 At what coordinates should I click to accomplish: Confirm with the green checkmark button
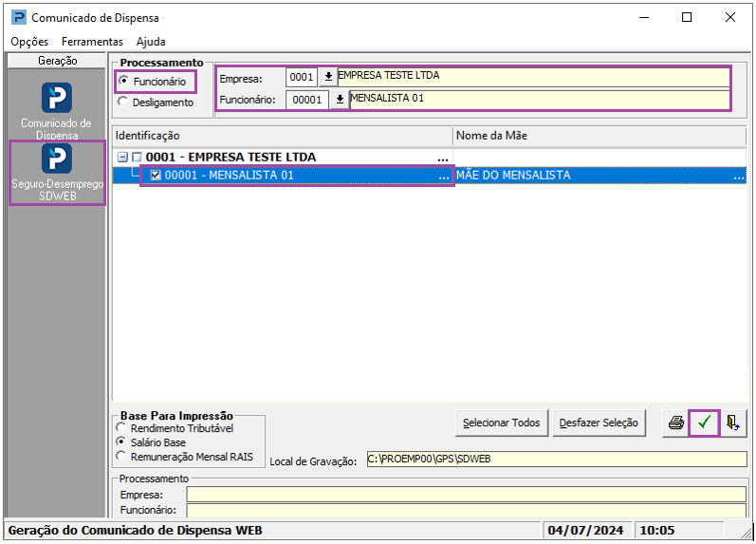click(x=704, y=423)
